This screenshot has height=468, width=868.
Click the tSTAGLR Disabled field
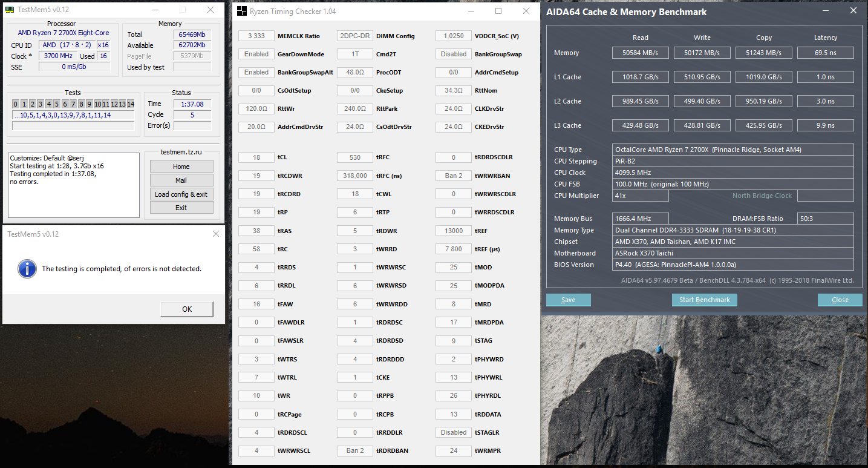coord(454,432)
